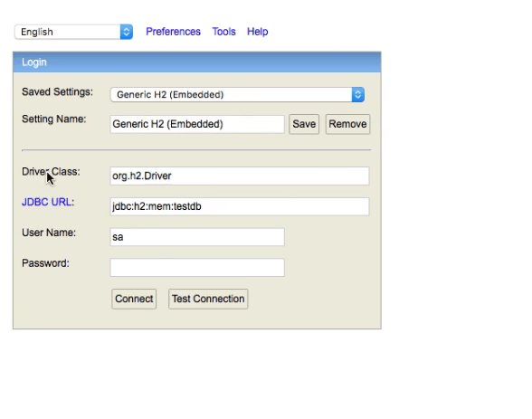Connect to the database

coord(134,299)
